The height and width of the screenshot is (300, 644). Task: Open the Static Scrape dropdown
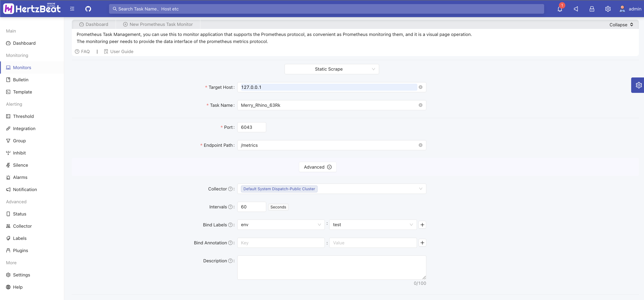[x=331, y=69]
